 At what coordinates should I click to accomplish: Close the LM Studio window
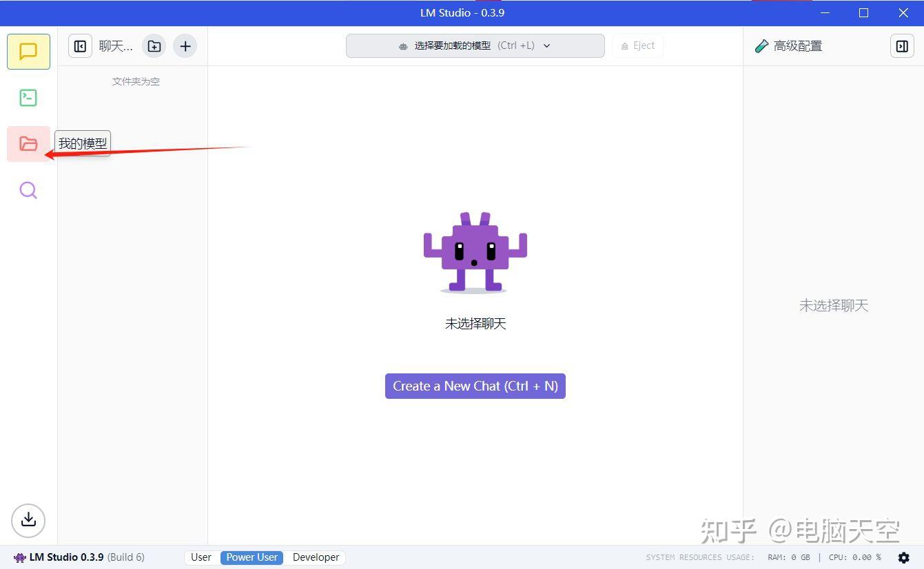click(903, 13)
